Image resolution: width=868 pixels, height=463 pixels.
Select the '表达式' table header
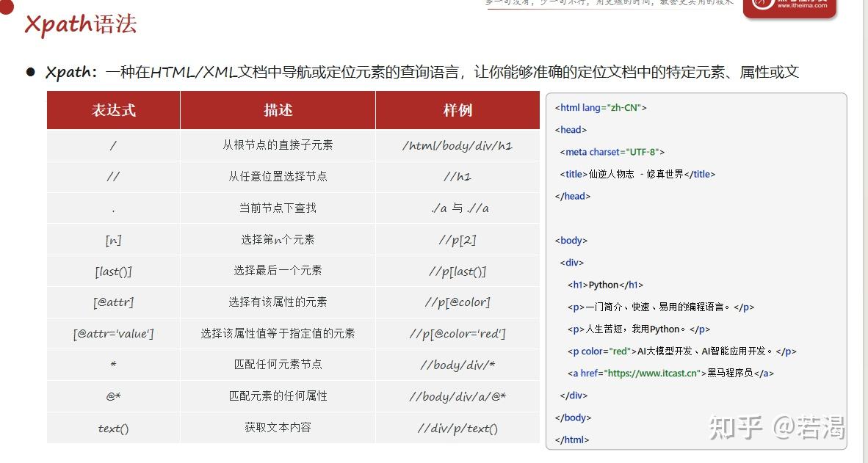click(x=114, y=110)
